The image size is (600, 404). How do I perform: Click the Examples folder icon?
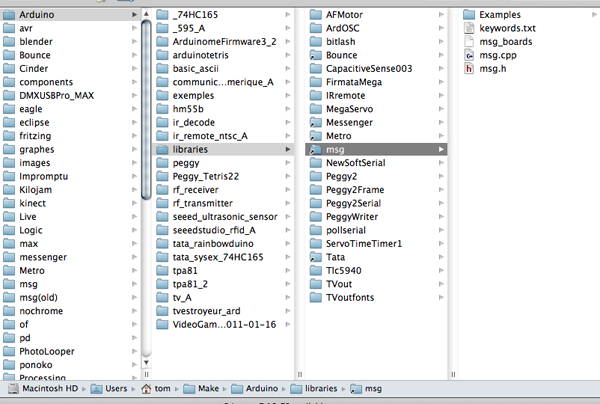click(469, 15)
